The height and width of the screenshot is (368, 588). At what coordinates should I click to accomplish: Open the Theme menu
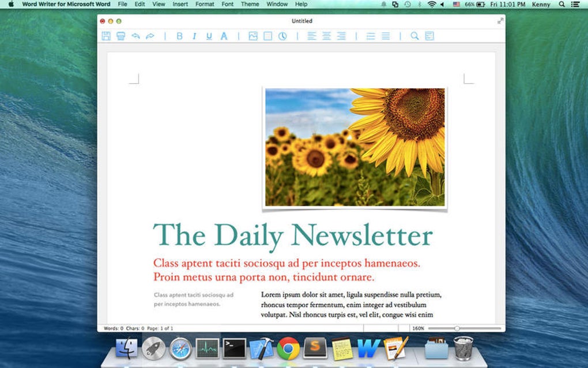point(250,4)
